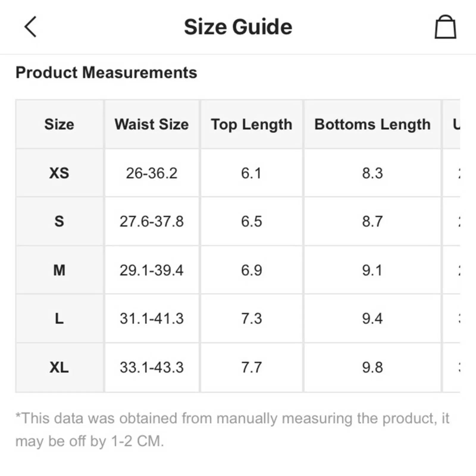Click the Product Measurements heading
The image size is (476, 476).
(x=106, y=73)
